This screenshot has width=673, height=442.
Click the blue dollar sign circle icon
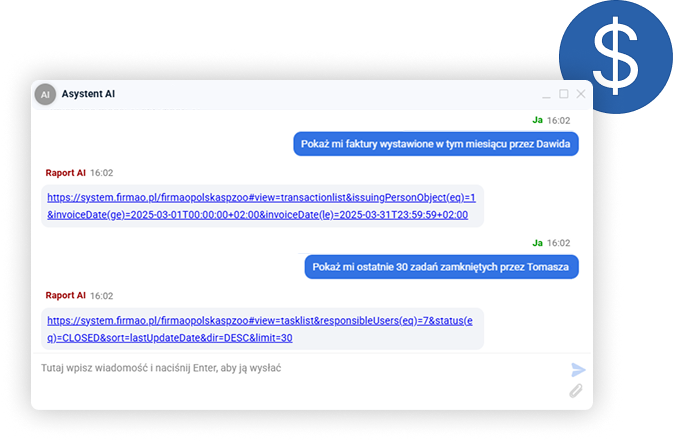point(615,56)
